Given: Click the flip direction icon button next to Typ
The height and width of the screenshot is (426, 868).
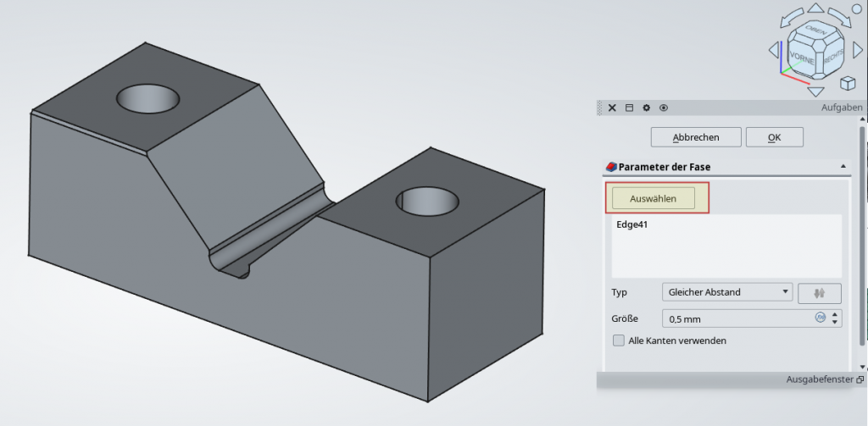Looking at the screenshot, I should pos(819,293).
